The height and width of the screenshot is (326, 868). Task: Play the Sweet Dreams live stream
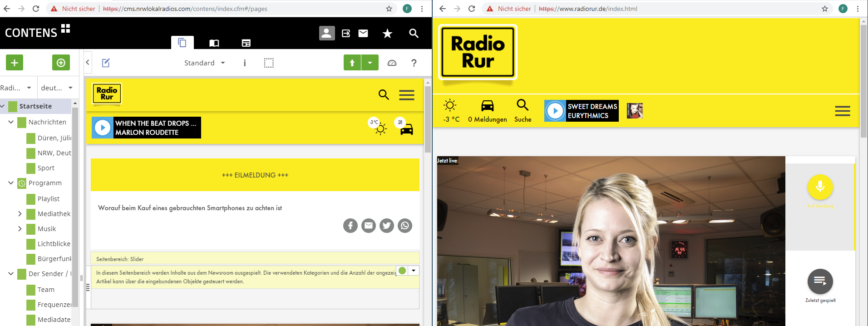pyautogui.click(x=555, y=111)
